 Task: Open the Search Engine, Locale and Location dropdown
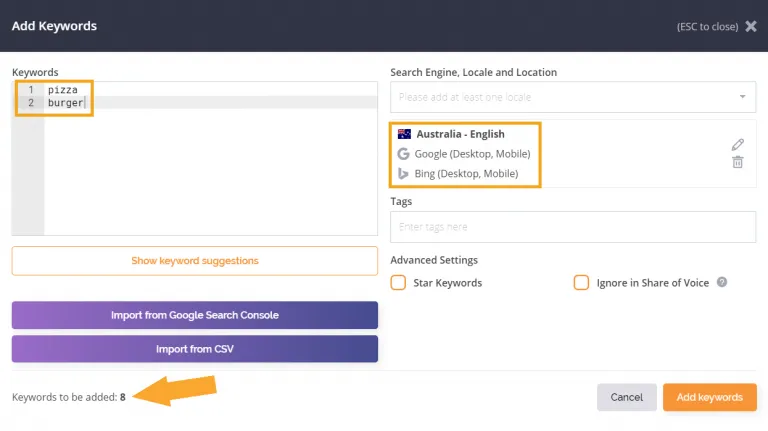[573, 97]
